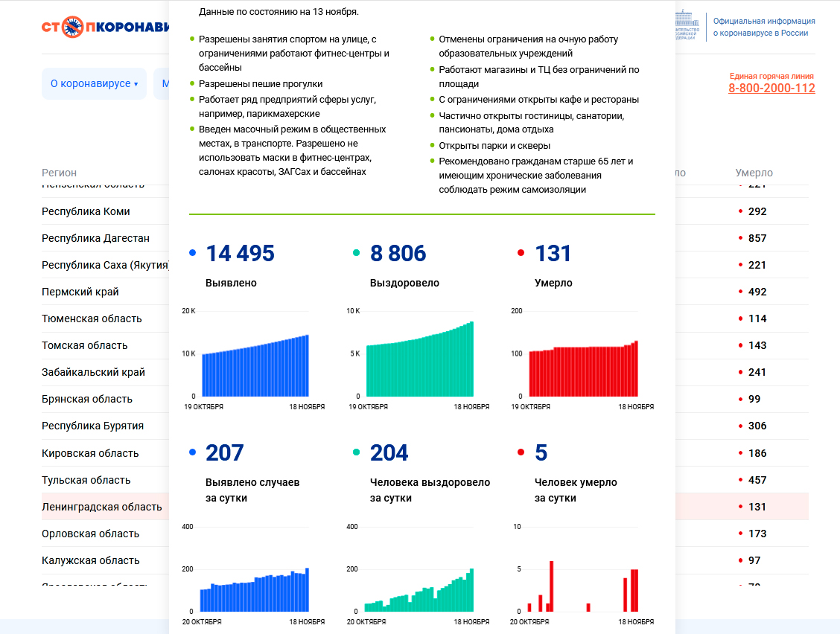This screenshot has width=840, height=634.
Task: Click the blue dot beside 207
Action: pos(193,452)
